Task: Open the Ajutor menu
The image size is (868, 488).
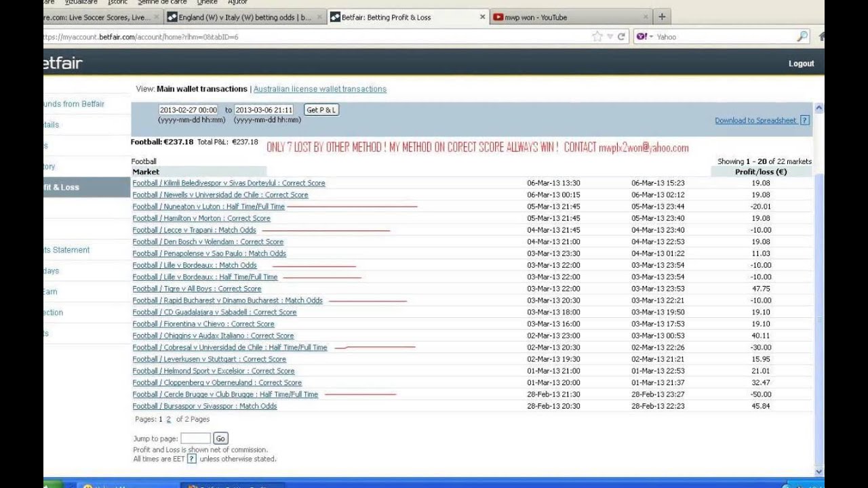Action: click(237, 2)
